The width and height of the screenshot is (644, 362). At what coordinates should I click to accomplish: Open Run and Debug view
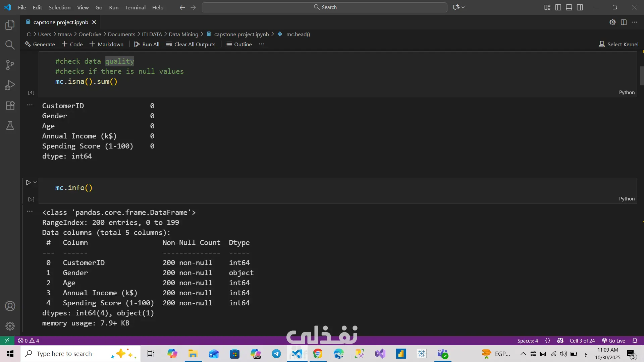(10, 85)
